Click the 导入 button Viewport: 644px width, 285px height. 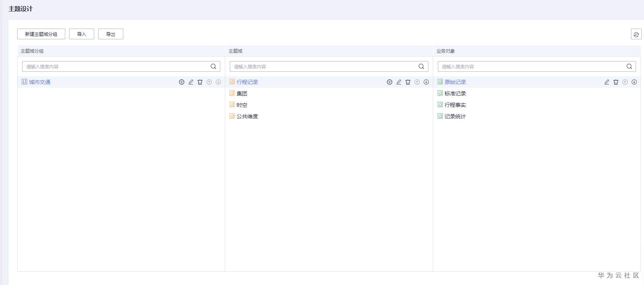82,34
